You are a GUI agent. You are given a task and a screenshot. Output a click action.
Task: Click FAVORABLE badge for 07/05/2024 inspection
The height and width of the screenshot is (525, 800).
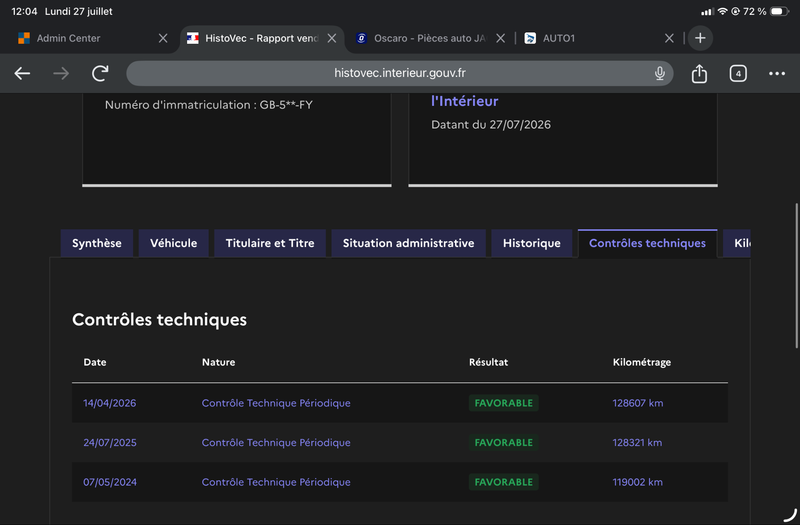pos(504,482)
